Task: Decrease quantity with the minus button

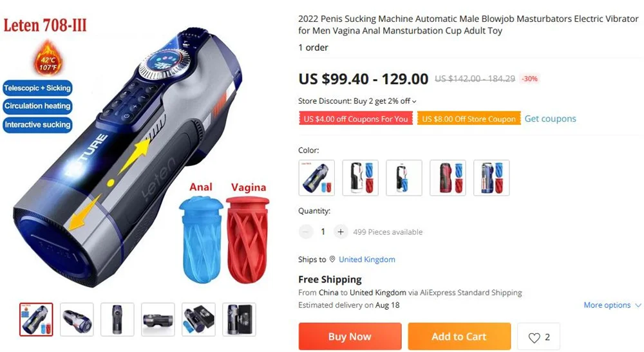Action: [305, 232]
